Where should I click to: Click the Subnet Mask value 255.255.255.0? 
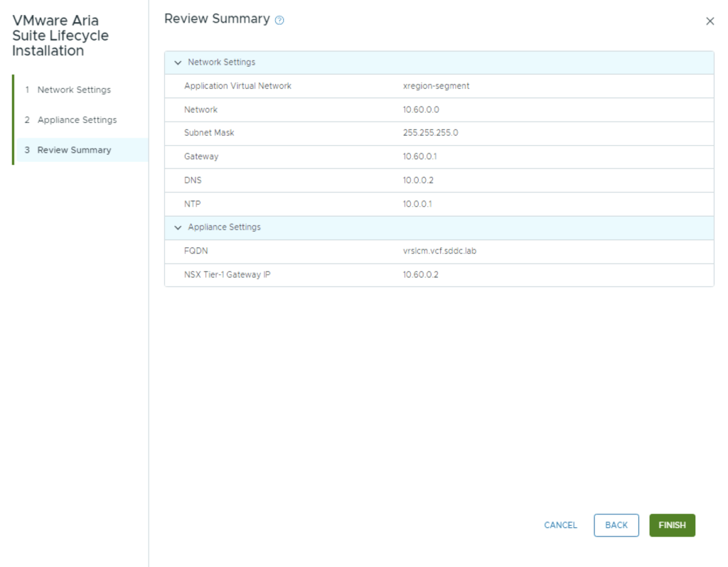coord(430,133)
